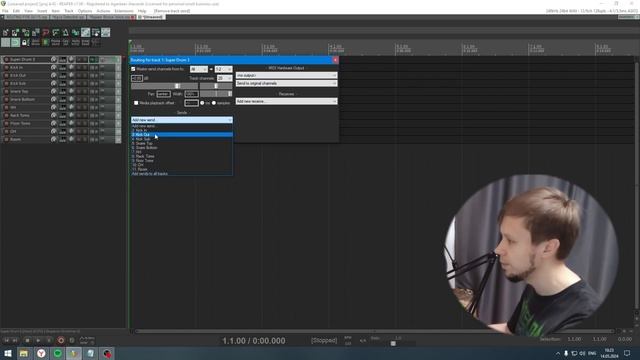Open Spotify from the taskbar
640x360 pixels.
(x=58, y=353)
